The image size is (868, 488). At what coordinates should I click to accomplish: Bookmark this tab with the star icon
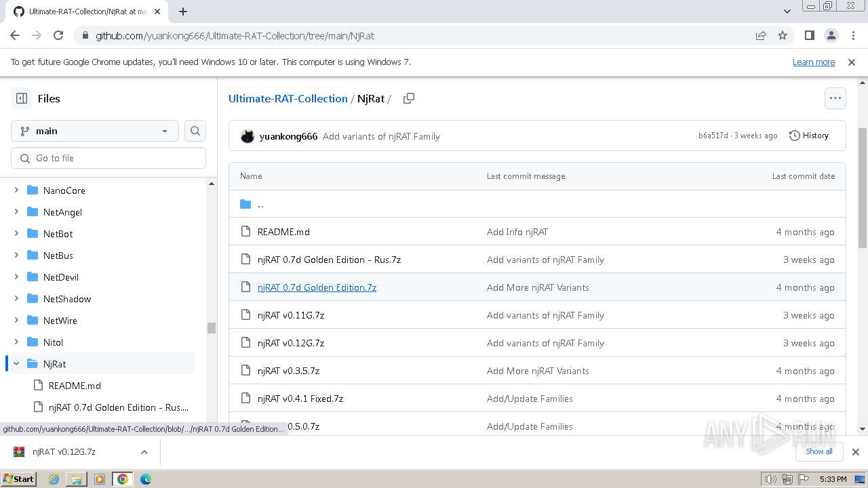point(783,35)
